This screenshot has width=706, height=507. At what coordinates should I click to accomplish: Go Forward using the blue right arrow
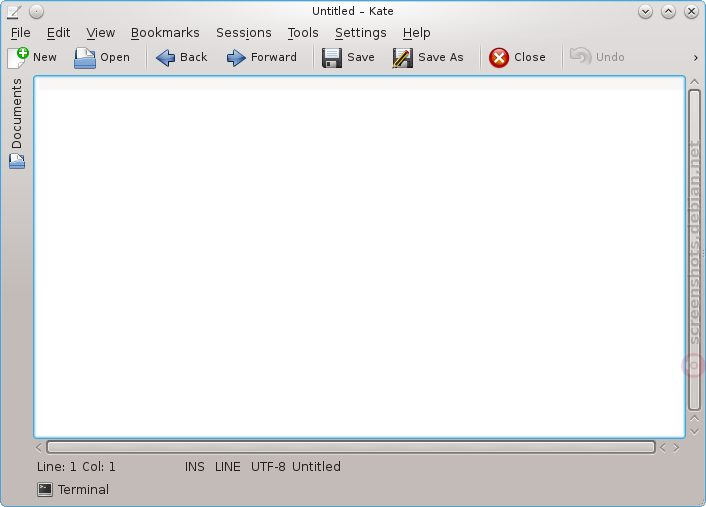236,58
